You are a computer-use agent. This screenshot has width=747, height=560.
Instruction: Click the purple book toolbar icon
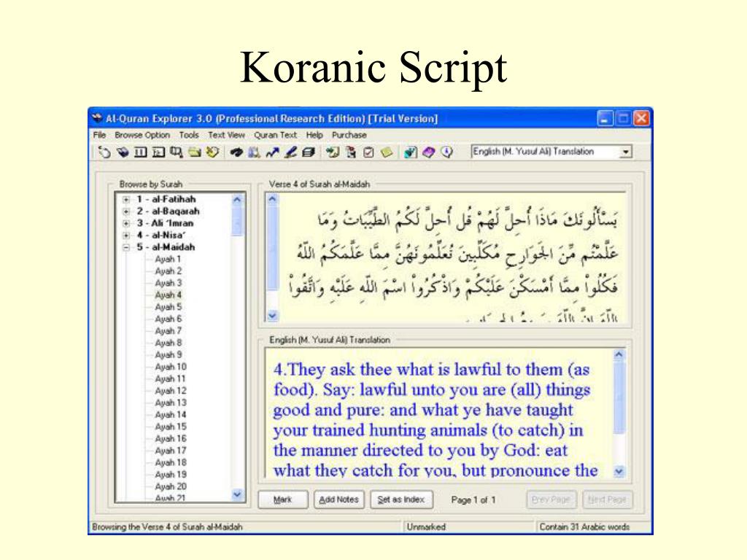coord(429,152)
